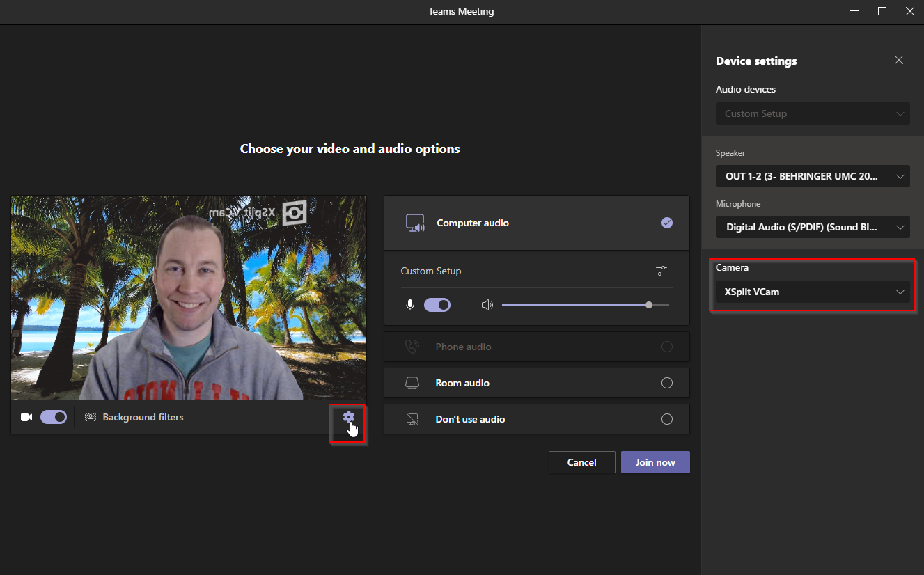This screenshot has height=575, width=924.
Task: Click the camera preview video thumbnail
Action: click(x=189, y=298)
